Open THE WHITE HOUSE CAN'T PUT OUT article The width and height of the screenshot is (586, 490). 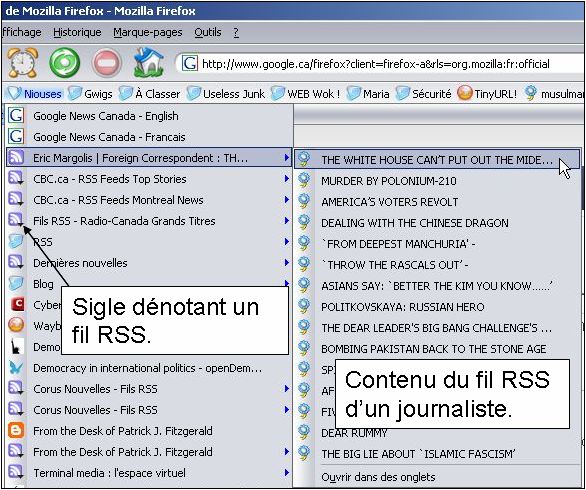click(437, 160)
